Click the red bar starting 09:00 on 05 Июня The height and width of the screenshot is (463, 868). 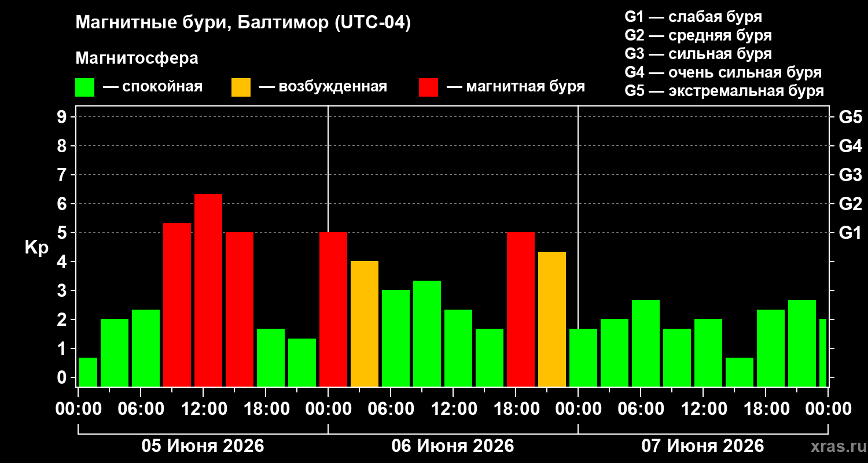(177, 304)
